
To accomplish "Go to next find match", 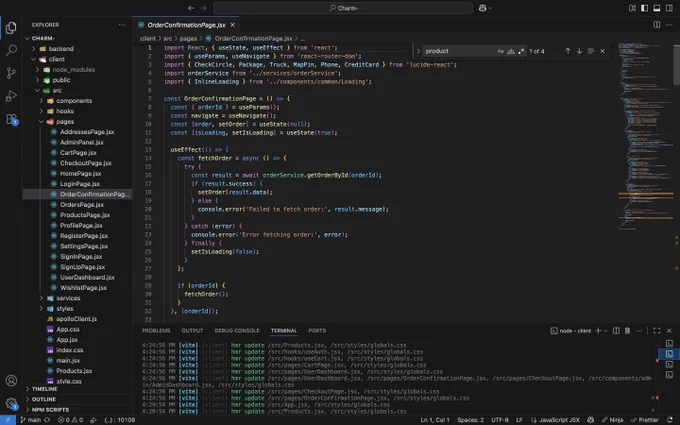I will (x=579, y=51).
